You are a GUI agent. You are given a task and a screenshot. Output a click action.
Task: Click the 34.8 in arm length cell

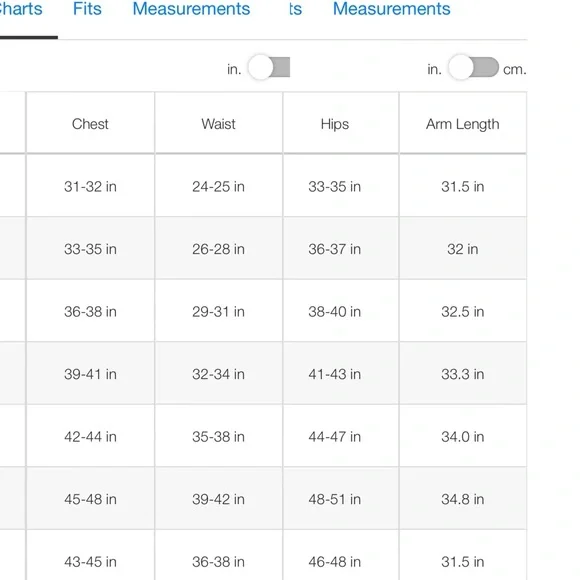(463, 499)
